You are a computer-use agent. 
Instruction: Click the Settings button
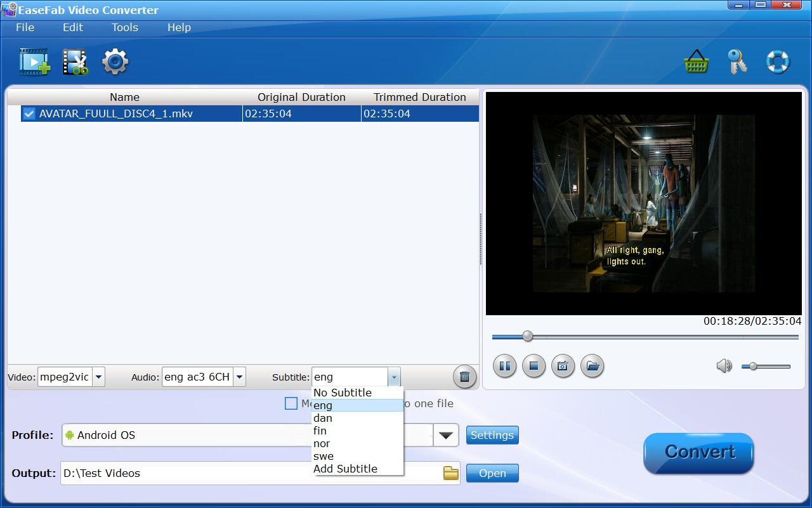(x=492, y=435)
